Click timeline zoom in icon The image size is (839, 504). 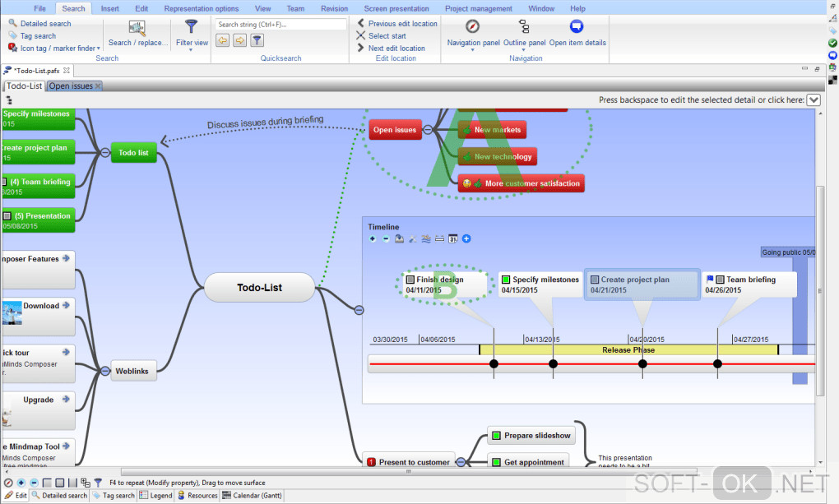(x=373, y=238)
